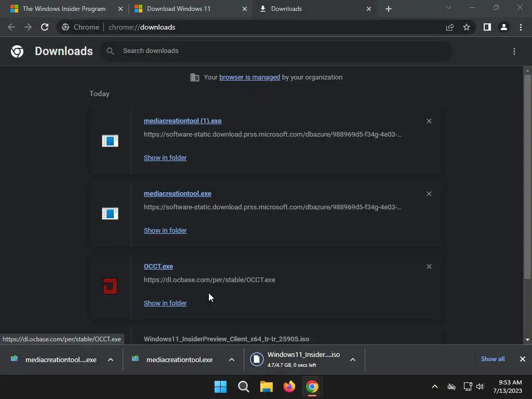This screenshot has height=399, width=532.
Task: Open File Explorer from the taskbar
Action: 267,387
